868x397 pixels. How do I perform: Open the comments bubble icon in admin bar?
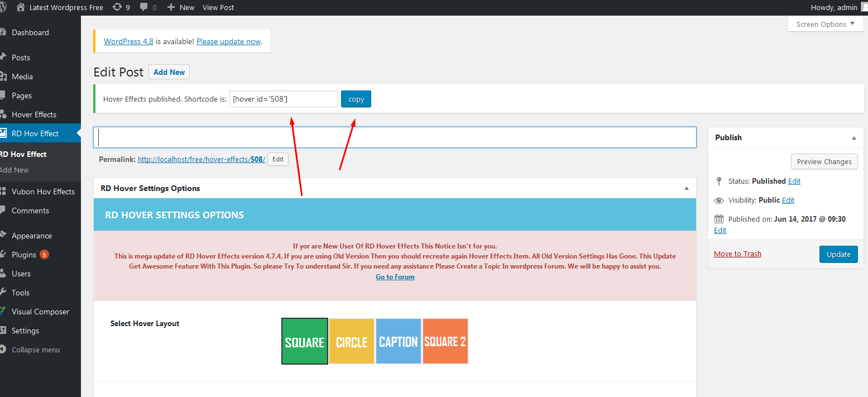click(144, 7)
